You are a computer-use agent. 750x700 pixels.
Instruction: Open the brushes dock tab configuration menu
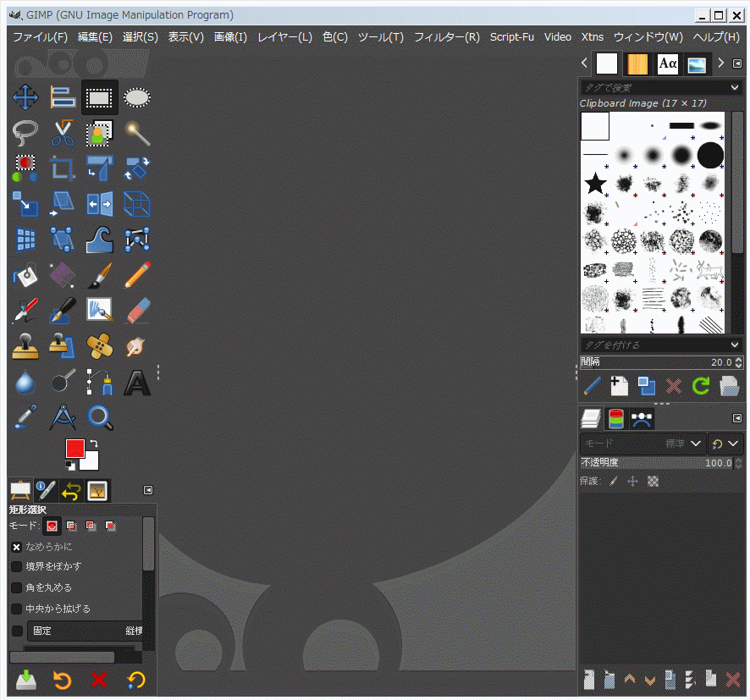pos(737,63)
